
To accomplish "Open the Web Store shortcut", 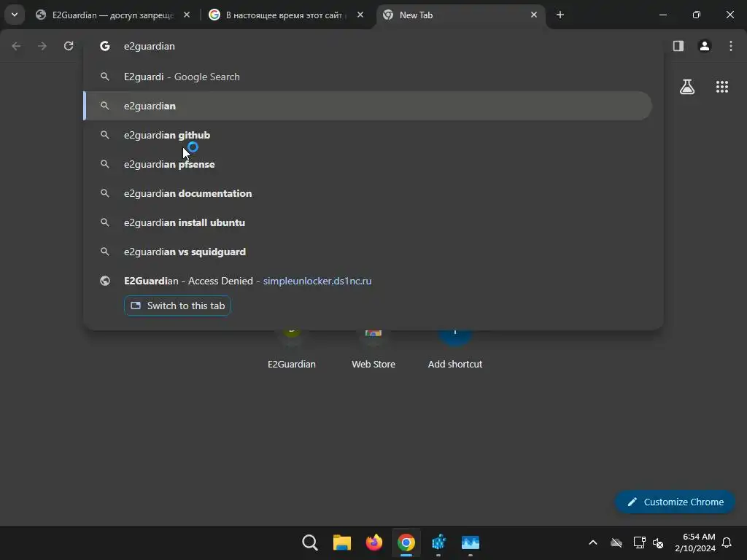I will pos(373,350).
